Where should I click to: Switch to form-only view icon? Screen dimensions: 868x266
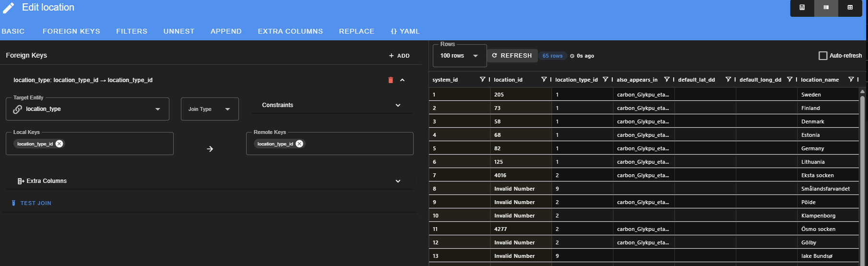pyautogui.click(x=802, y=8)
